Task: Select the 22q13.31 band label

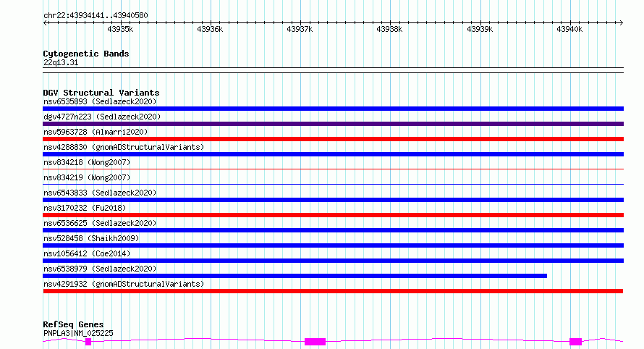Action: (x=60, y=62)
